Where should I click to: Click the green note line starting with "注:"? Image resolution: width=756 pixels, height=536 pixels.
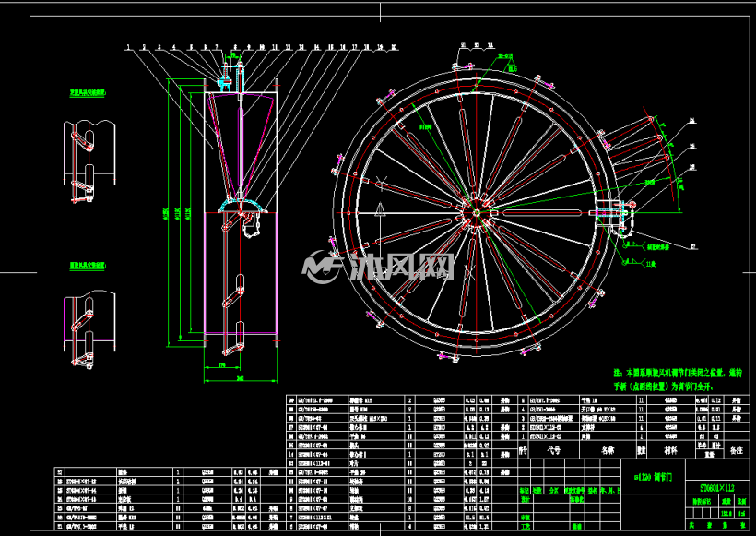click(x=678, y=373)
